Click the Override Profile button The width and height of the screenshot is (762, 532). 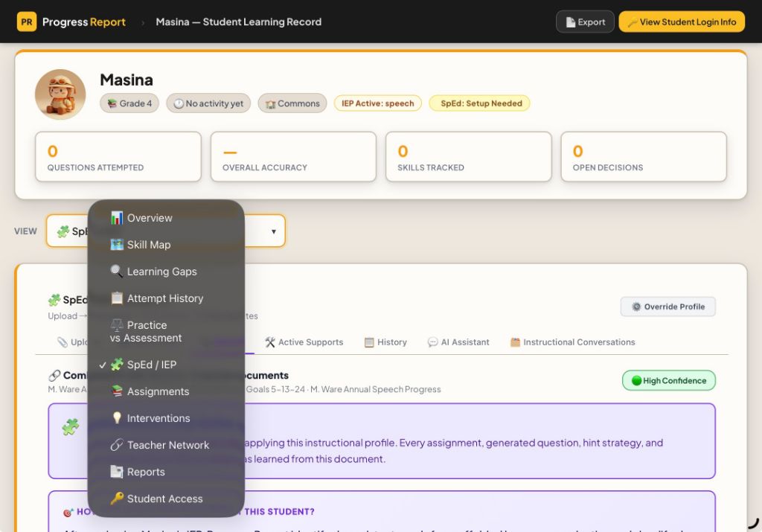pyautogui.click(x=667, y=307)
